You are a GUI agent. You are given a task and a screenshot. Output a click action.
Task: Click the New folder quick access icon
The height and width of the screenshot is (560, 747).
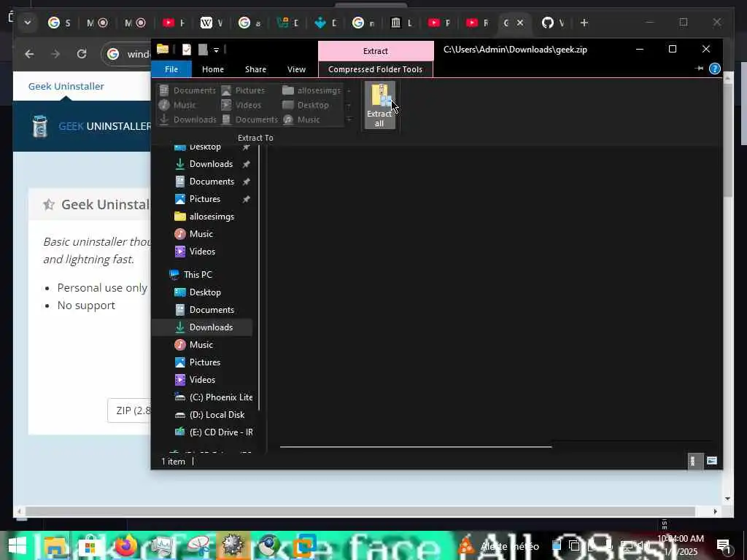tap(203, 50)
